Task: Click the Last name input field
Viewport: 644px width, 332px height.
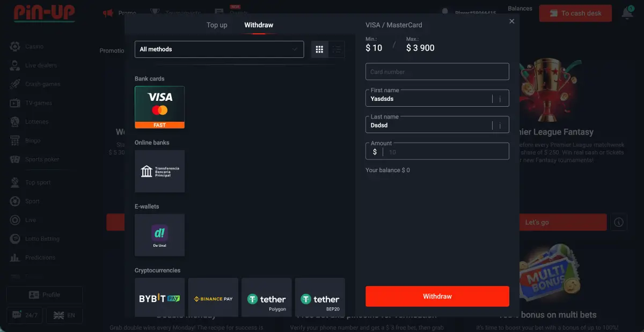Action: click(437, 125)
